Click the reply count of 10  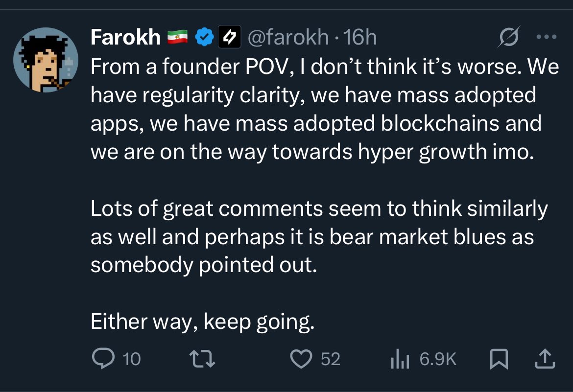(x=131, y=360)
